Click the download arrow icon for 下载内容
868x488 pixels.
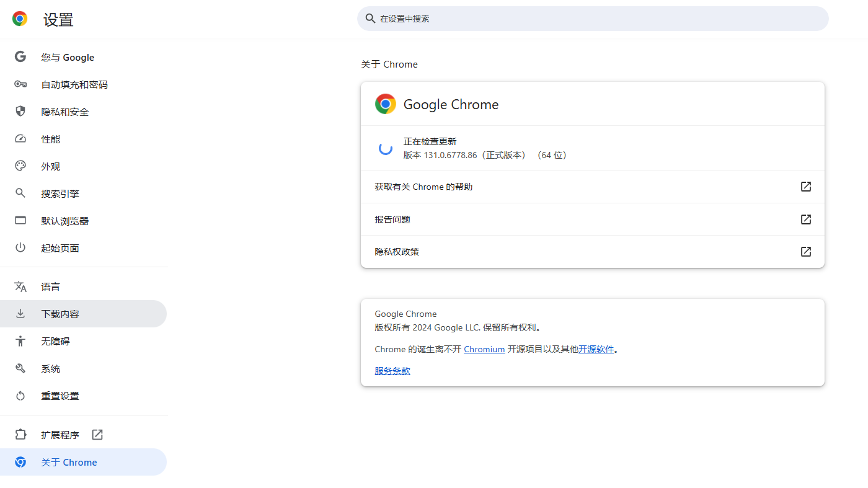pos(20,314)
